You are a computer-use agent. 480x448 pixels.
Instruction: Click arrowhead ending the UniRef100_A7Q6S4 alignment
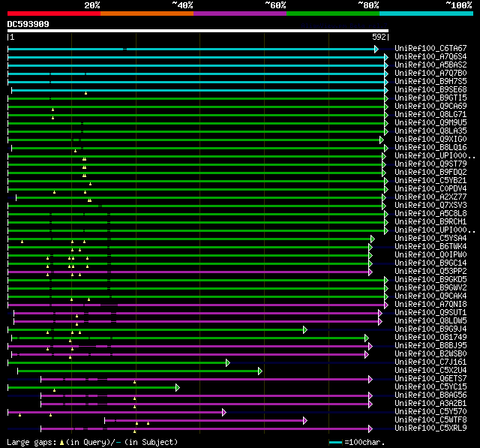386,57
